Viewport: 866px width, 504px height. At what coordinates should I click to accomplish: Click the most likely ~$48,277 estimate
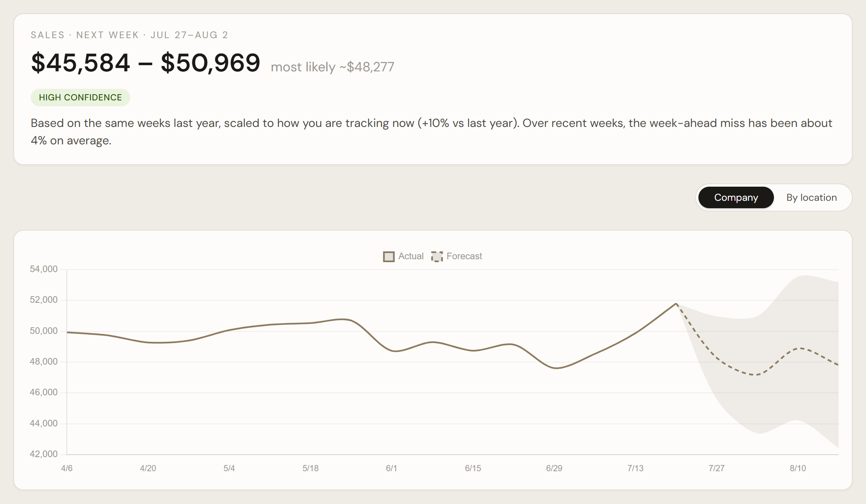(332, 67)
